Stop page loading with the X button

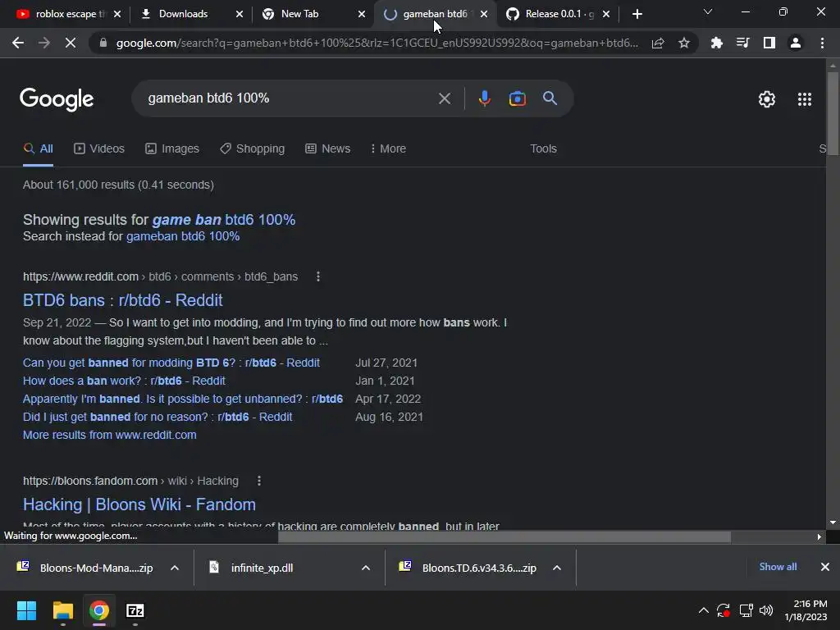click(x=71, y=43)
